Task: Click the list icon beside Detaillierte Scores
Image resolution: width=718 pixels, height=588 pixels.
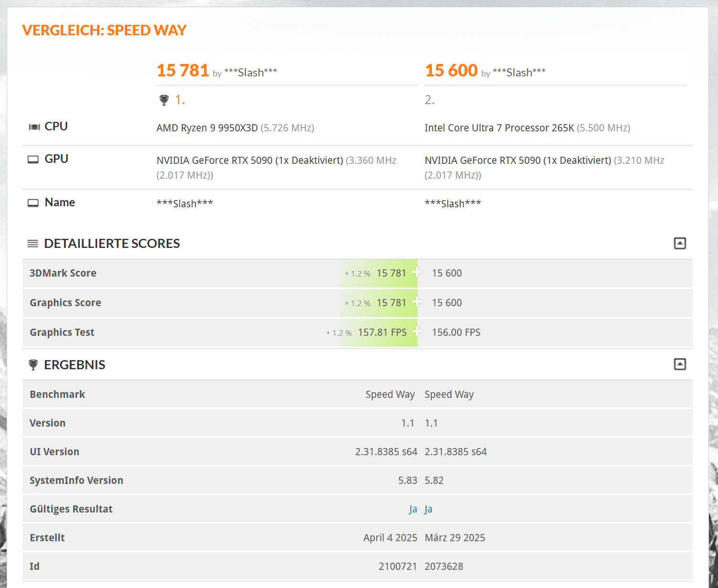Action: (32, 244)
